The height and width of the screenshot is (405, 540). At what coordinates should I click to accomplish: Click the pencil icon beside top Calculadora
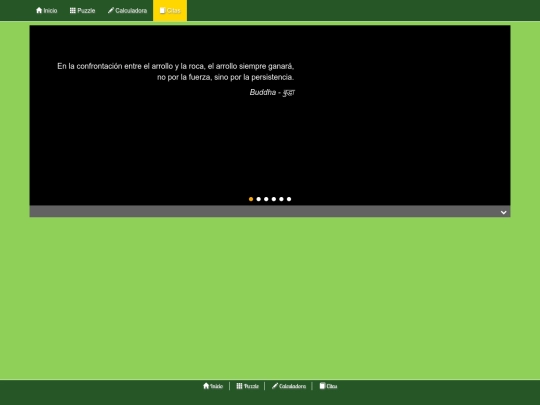(x=111, y=10)
